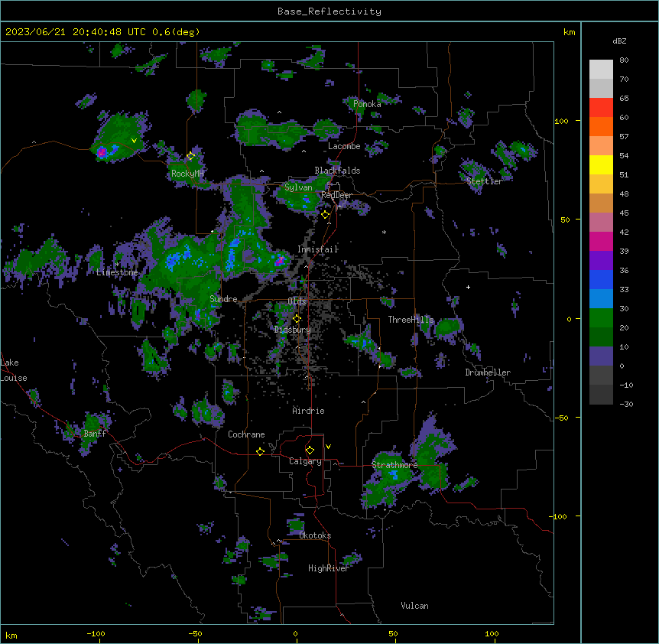This screenshot has height=644, width=659.
Task: Click the Limestone label
Action: pos(117,272)
